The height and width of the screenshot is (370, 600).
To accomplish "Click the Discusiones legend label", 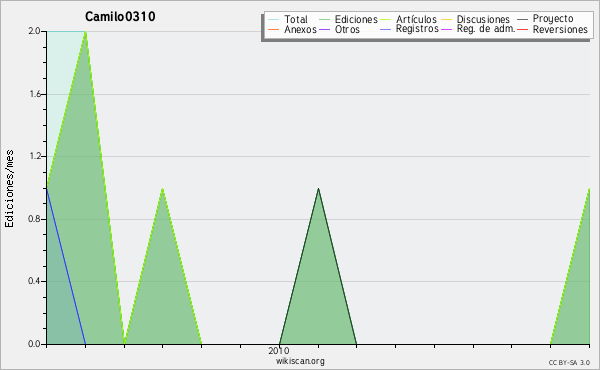I will [x=483, y=19].
